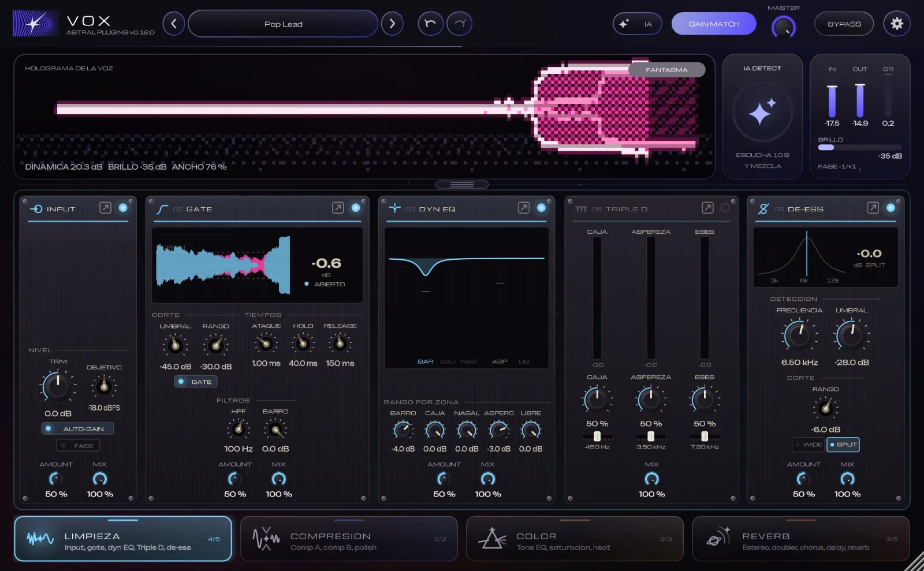The width and height of the screenshot is (924, 571).
Task: Open the Pop Lead preset selector
Action: 283,24
